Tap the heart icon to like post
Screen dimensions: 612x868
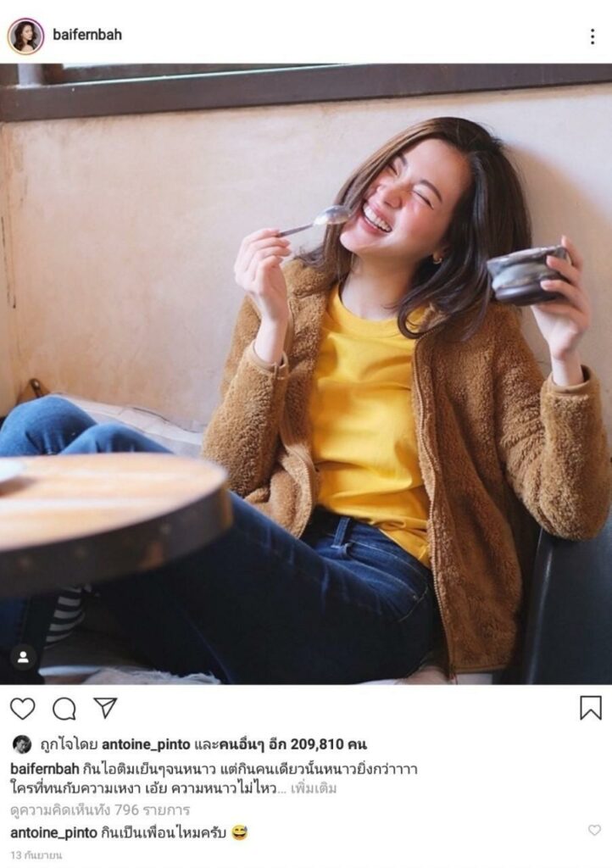pos(23,709)
